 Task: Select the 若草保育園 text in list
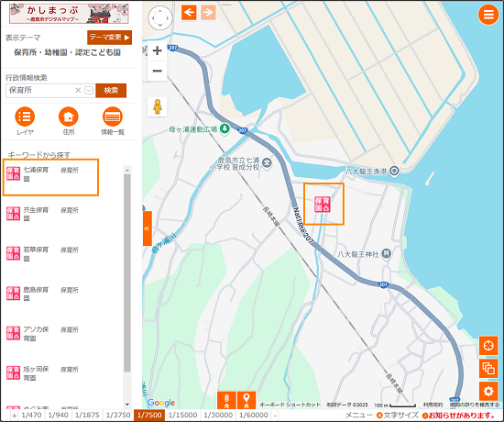click(36, 253)
